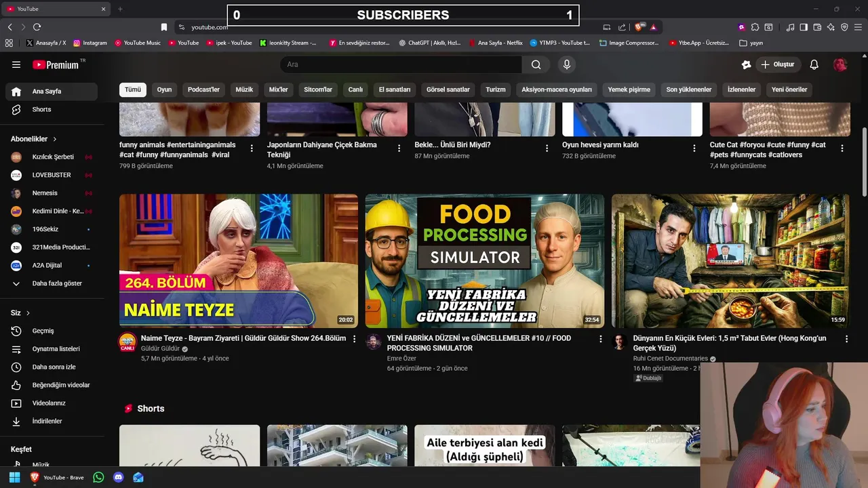Viewport: 868px width, 488px height.
Task: Open options for Food Processing Simulator video
Action: point(600,339)
